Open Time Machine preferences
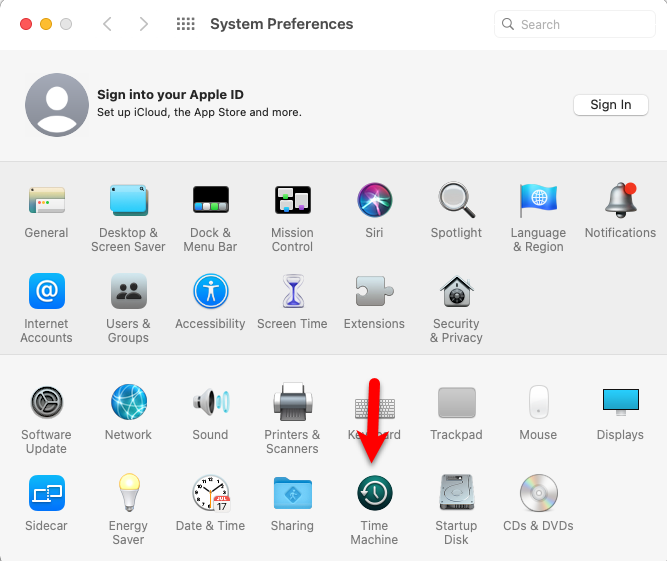 pyautogui.click(x=374, y=494)
